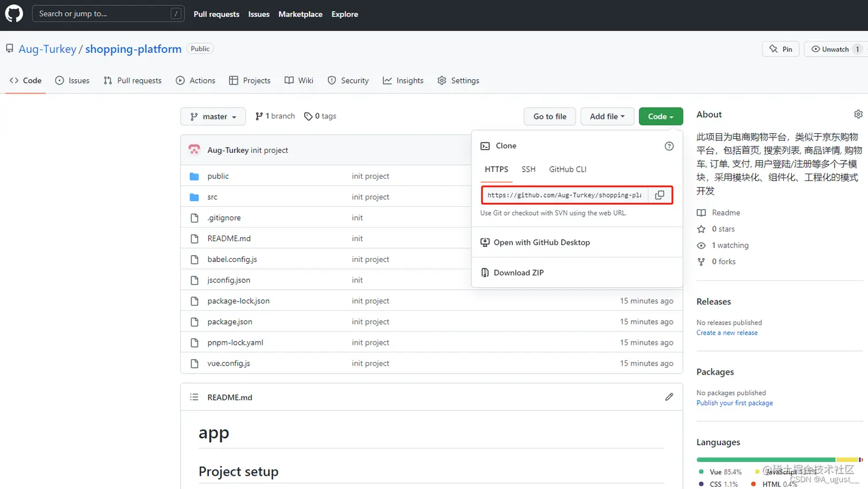View the 1 branch link
Image resolution: width=868 pixels, height=489 pixels.
[275, 116]
